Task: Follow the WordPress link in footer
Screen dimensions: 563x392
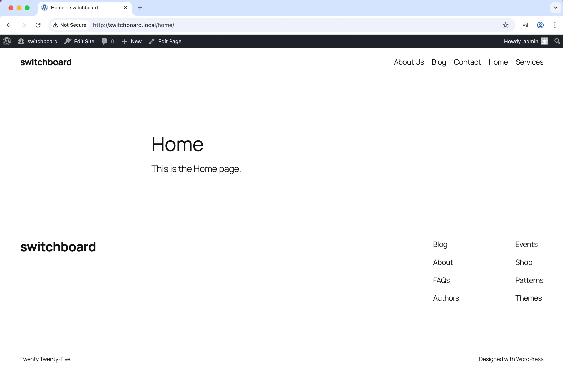Action: [530, 359]
